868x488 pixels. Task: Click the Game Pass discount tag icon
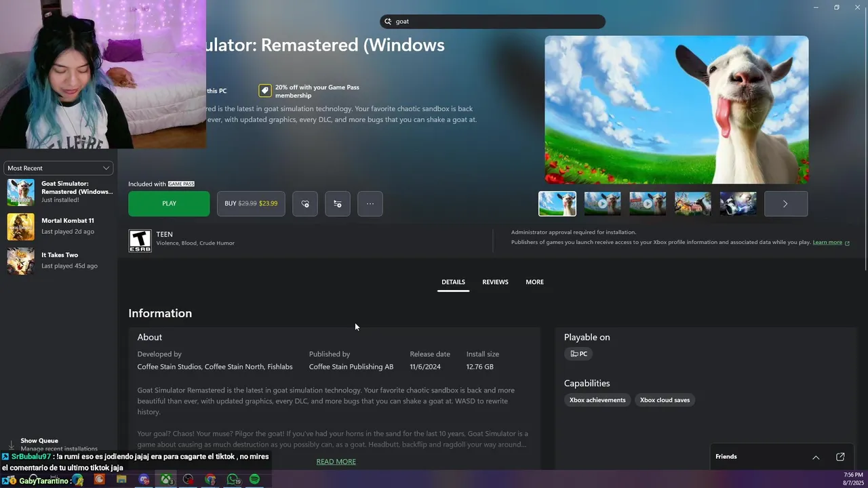tap(265, 91)
